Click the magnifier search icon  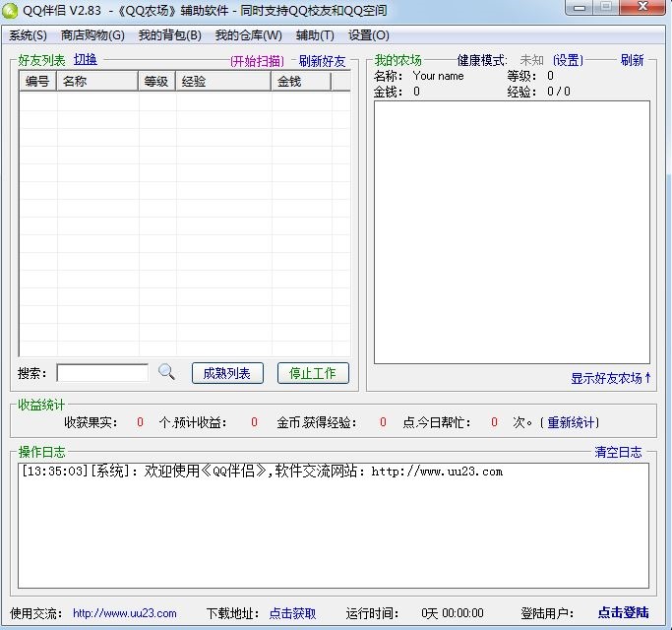point(166,372)
